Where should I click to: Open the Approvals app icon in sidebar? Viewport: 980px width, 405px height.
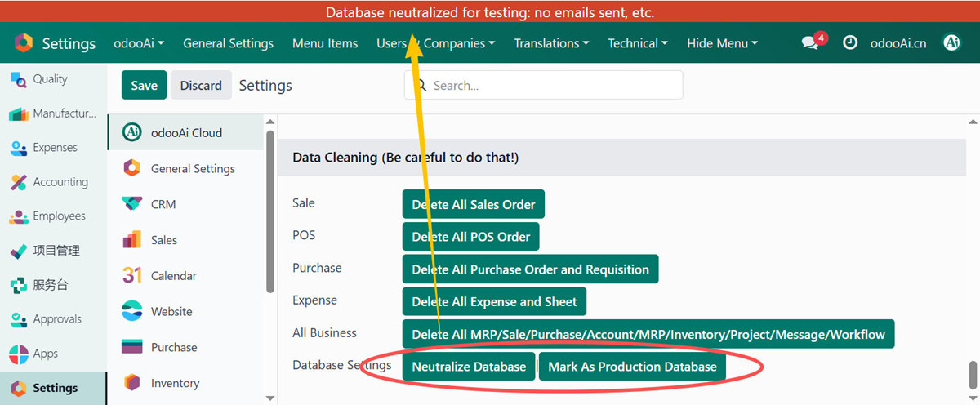tap(18, 319)
